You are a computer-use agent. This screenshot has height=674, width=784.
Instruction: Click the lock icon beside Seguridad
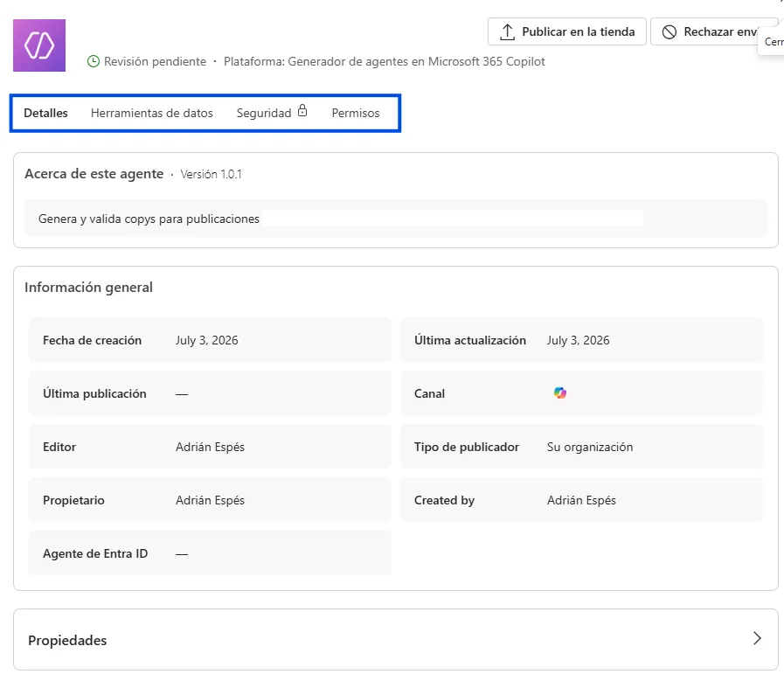pyautogui.click(x=302, y=110)
